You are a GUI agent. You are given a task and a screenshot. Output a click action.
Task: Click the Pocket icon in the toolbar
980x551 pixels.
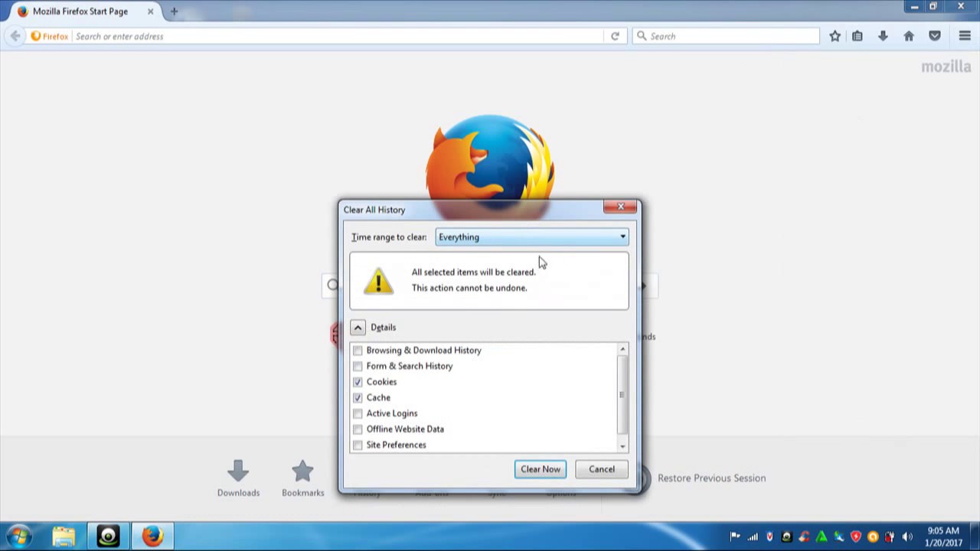[x=935, y=36]
